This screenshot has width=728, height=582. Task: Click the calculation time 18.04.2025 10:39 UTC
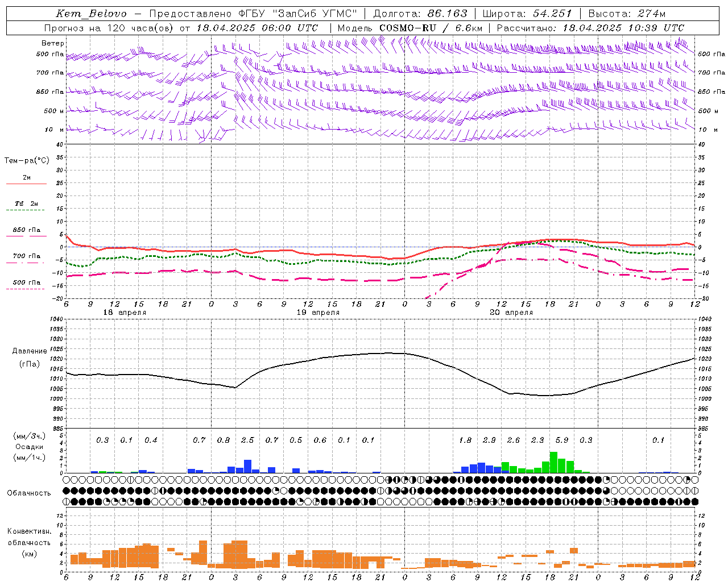pos(623,28)
